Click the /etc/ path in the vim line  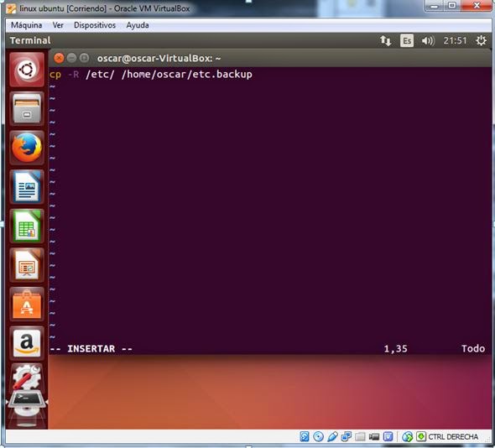(100, 75)
